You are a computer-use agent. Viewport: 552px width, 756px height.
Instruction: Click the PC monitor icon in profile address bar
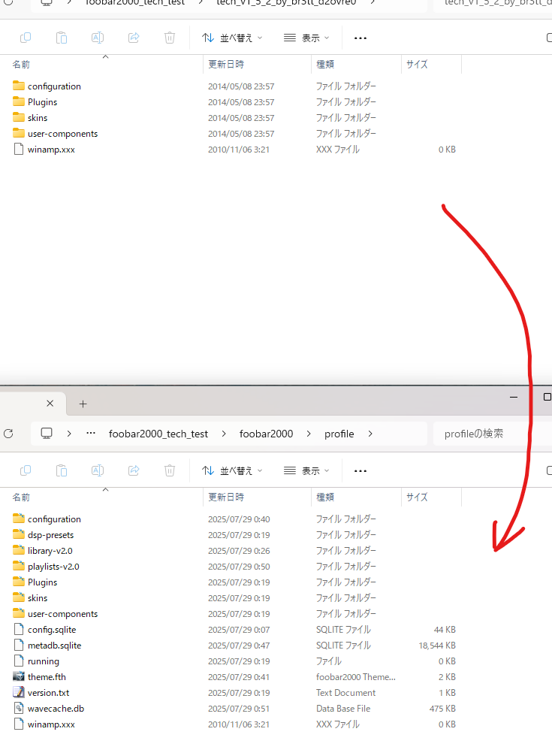point(47,434)
